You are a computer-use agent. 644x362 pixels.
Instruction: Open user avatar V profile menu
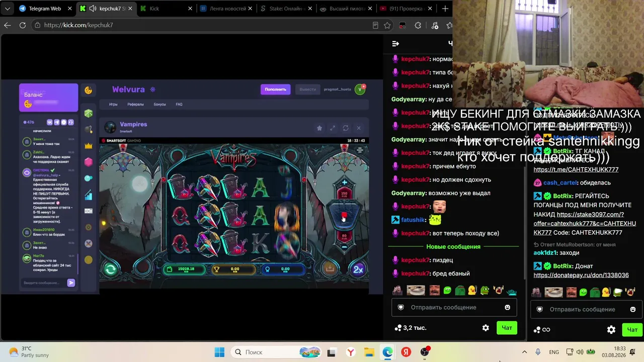click(360, 89)
